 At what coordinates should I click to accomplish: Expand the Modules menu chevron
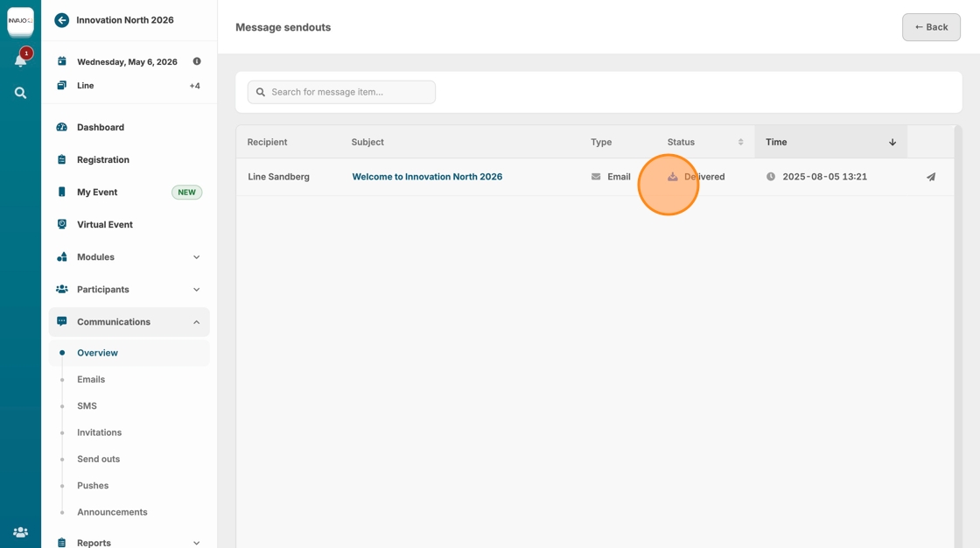(196, 257)
